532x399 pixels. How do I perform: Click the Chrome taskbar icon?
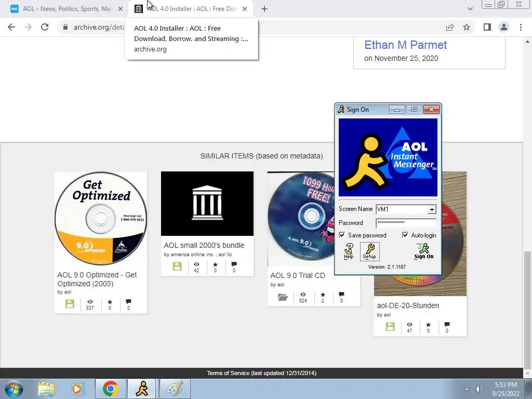click(110, 389)
